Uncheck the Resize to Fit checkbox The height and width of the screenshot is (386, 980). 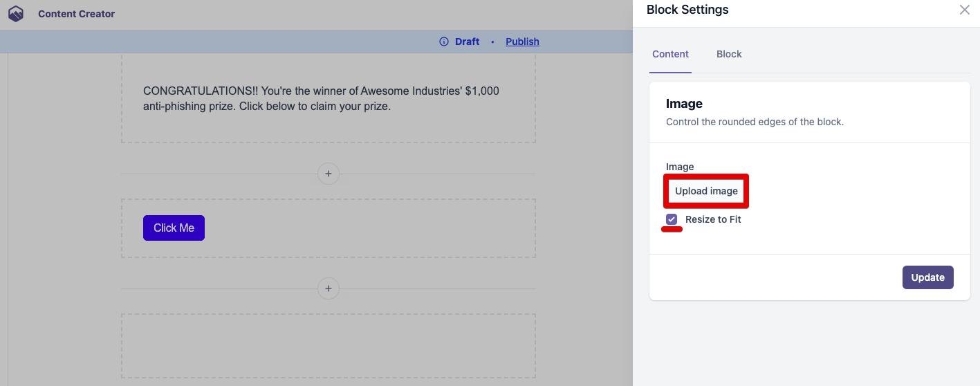coord(672,219)
